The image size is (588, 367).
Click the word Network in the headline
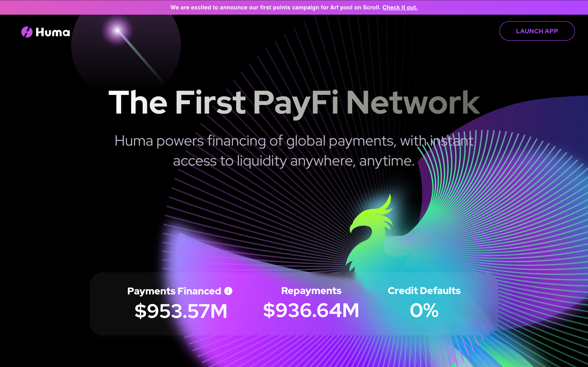tap(413, 102)
